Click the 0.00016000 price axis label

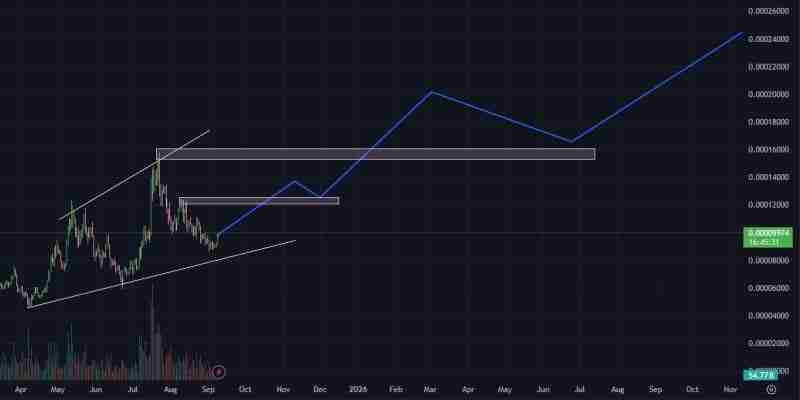(x=768, y=150)
